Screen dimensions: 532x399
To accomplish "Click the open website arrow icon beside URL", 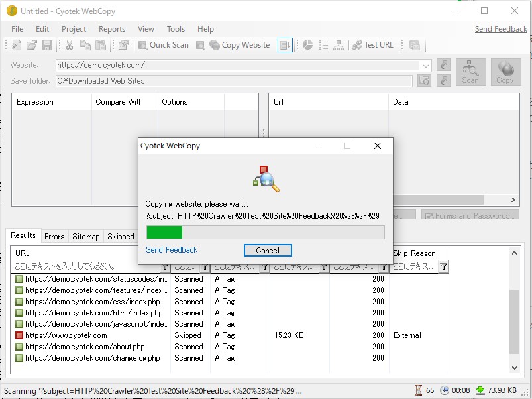I will 443,65.
